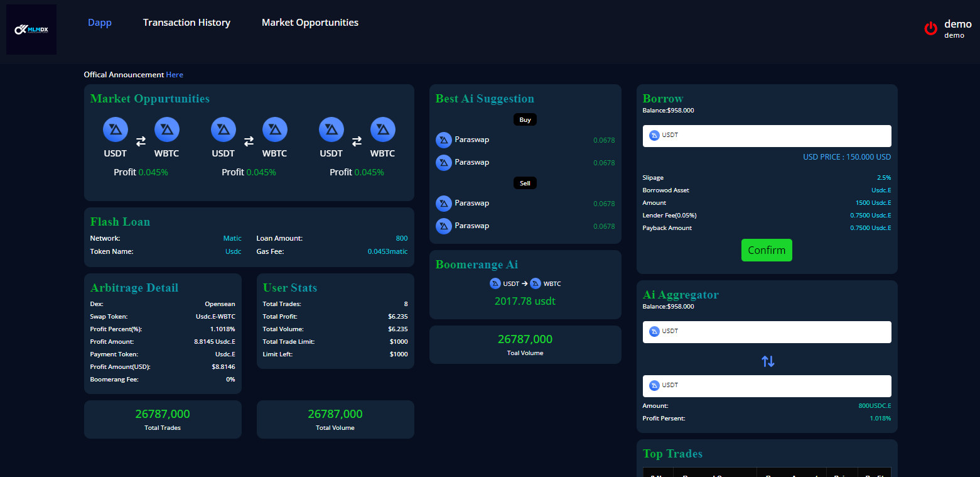Go to Market Opportunities in navigation
This screenshot has width=980, height=477.
click(x=310, y=23)
